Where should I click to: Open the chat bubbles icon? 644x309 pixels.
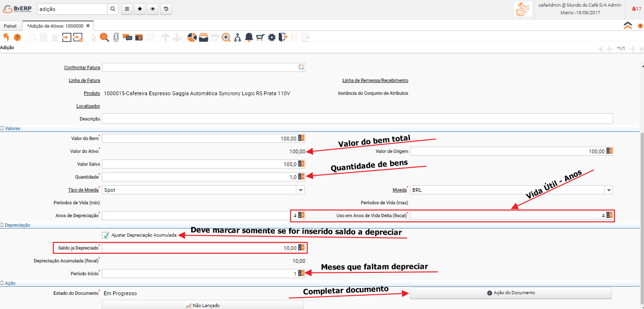[127, 37]
